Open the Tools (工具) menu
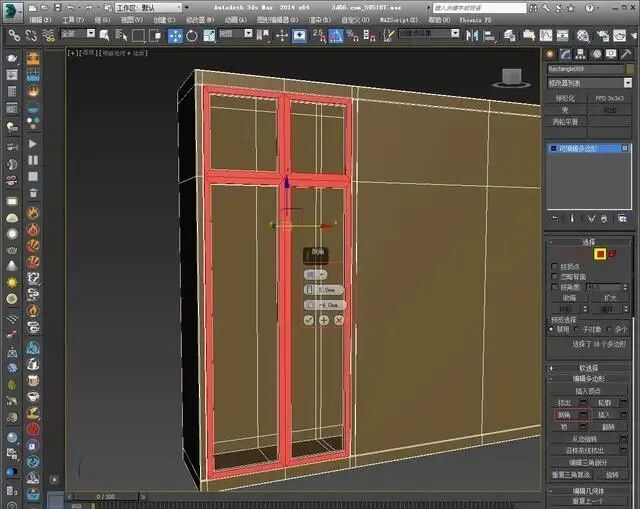 pyautogui.click(x=73, y=20)
